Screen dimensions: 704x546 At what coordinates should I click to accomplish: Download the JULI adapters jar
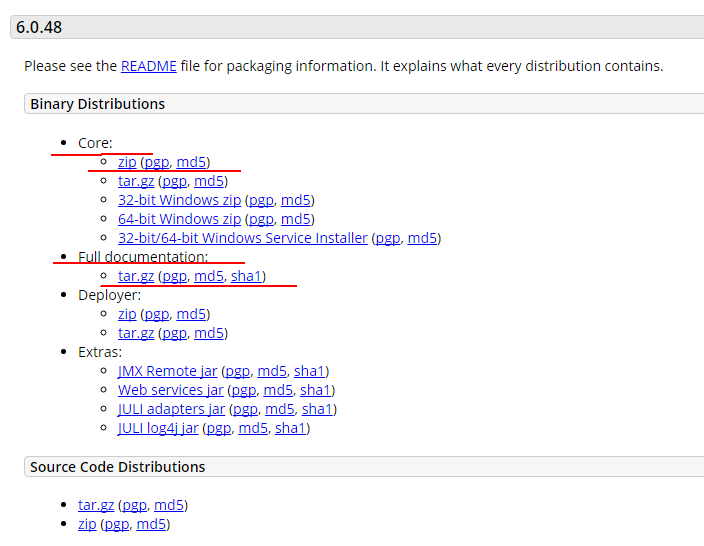pyautogui.click(x=171, y=409)
